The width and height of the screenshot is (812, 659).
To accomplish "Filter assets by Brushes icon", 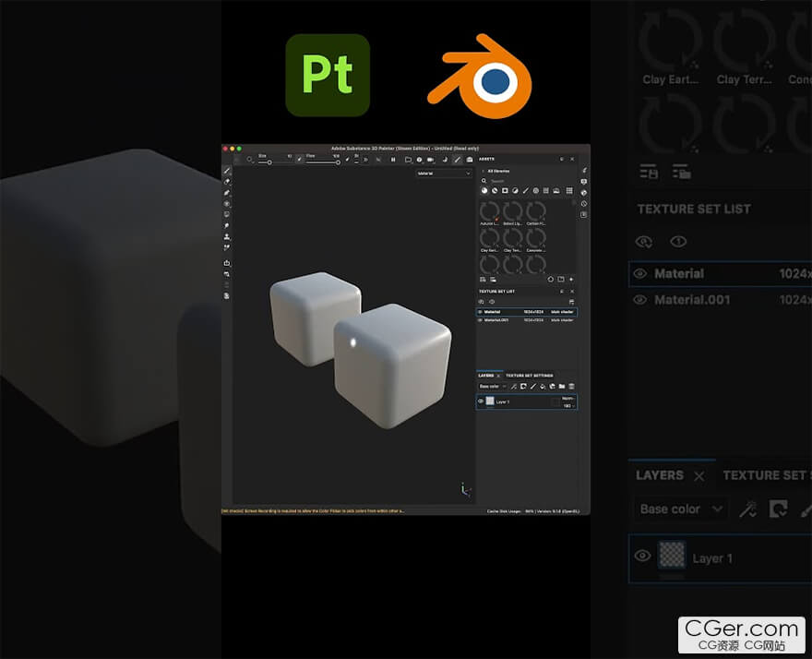I will (525, 191).
